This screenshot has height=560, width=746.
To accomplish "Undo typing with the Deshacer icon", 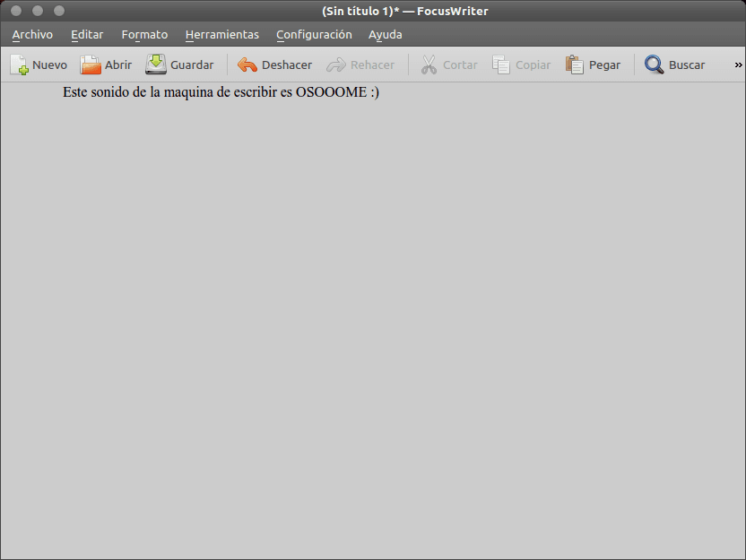I will (246, 64).
